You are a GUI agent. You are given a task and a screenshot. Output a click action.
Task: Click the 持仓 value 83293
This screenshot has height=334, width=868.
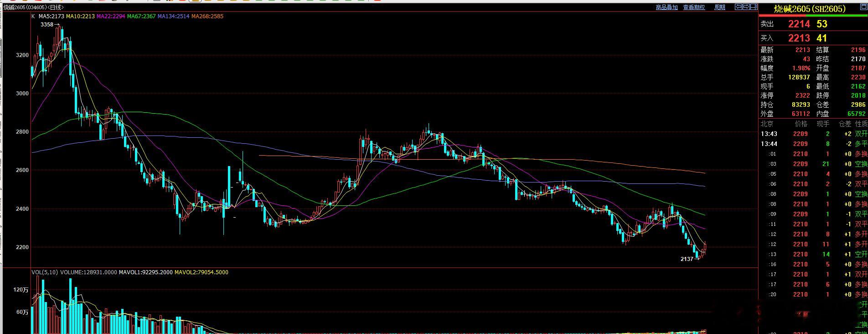tap(801, 104)
